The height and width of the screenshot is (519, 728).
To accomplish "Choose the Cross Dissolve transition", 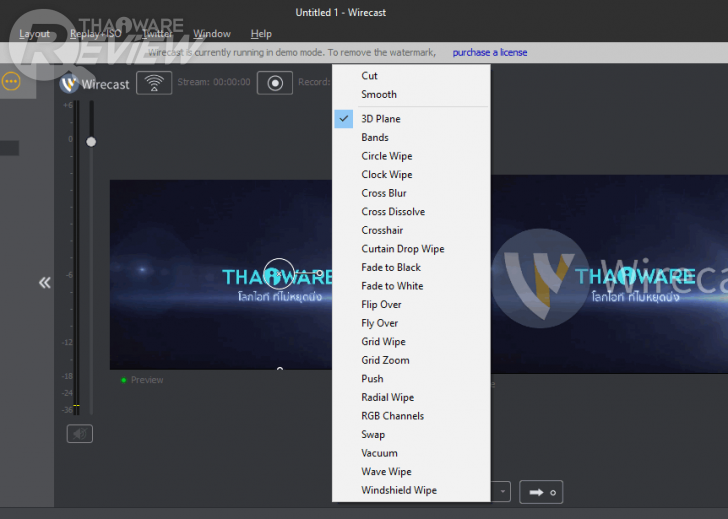I will [411, 212].
